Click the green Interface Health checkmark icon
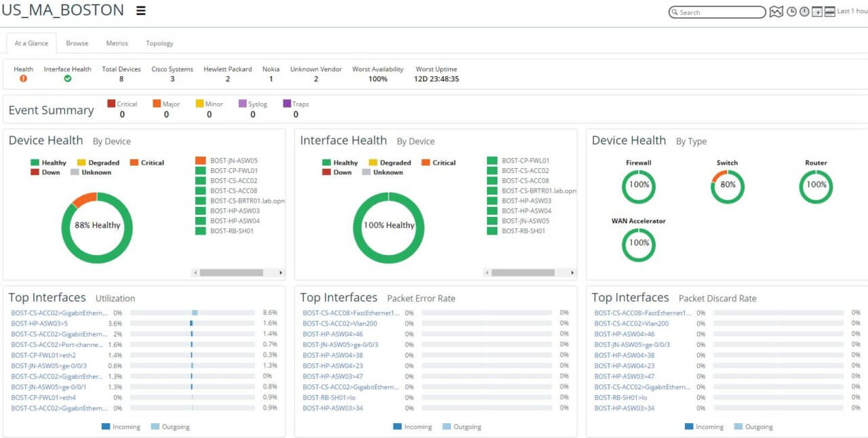The image size is (868, 438). (67, 79)
